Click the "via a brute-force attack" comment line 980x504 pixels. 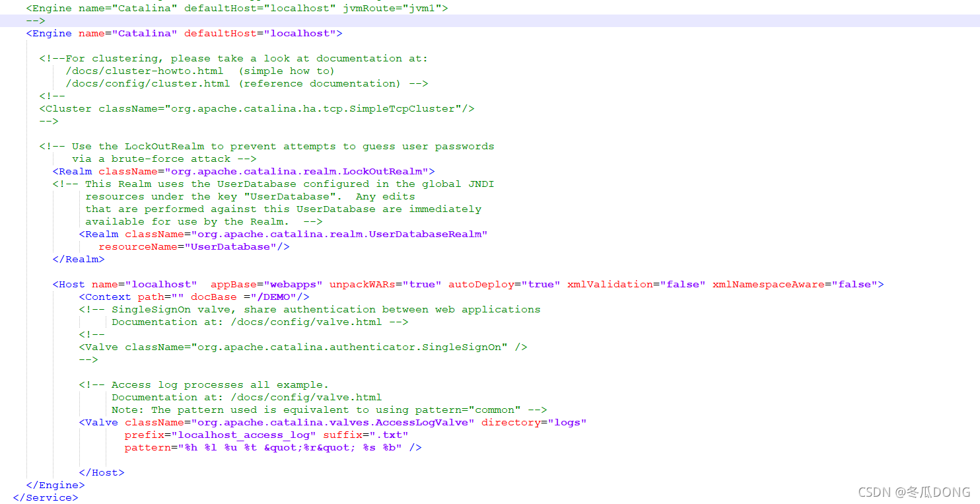(164, 159)
